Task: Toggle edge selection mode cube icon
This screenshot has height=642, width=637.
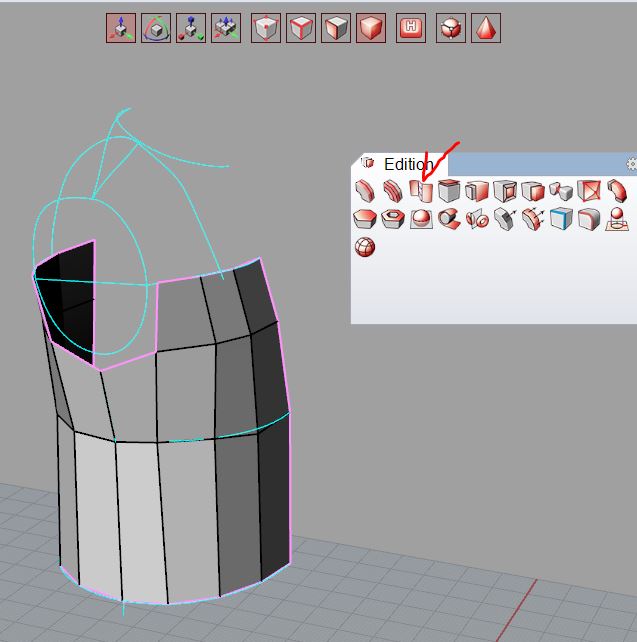Action: pos(301,28)
